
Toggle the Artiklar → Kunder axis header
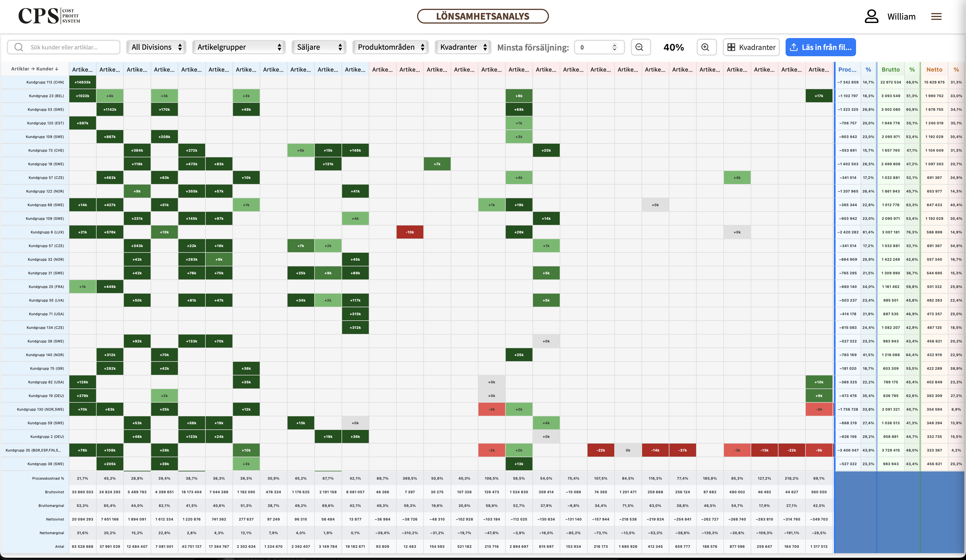point(34,69)
